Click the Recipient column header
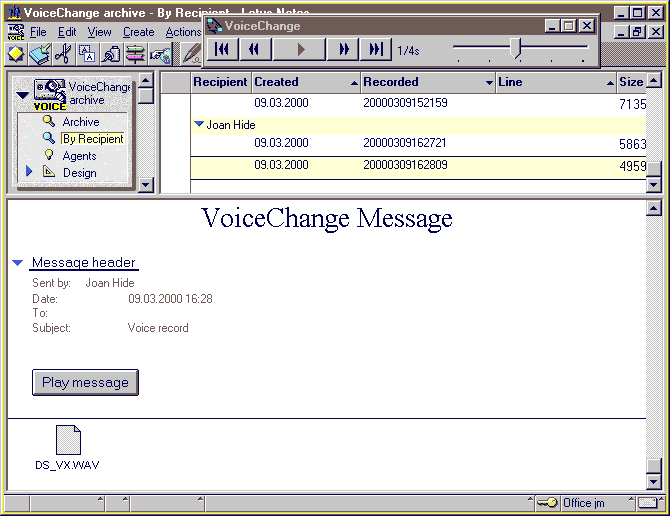The image size is (670, 516). [220, 82]
